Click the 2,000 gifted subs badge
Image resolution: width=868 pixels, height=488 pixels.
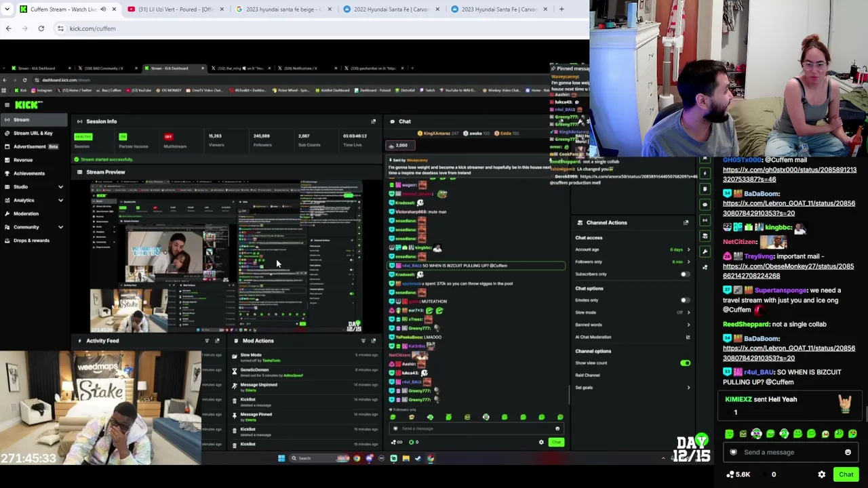click(x=400, y=145)
